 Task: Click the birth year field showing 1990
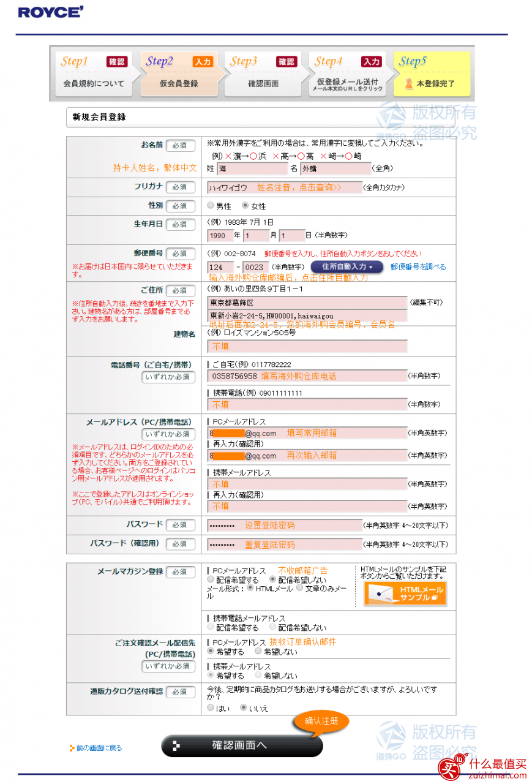coord(219,236)
